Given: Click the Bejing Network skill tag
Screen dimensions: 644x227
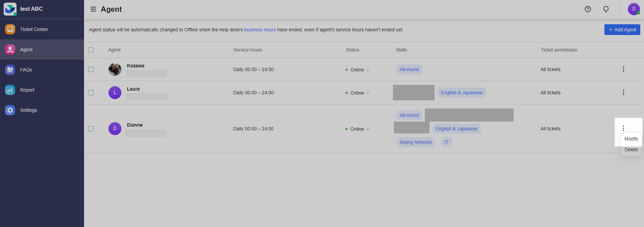Looking at the screenshot, I should point(415,142).
